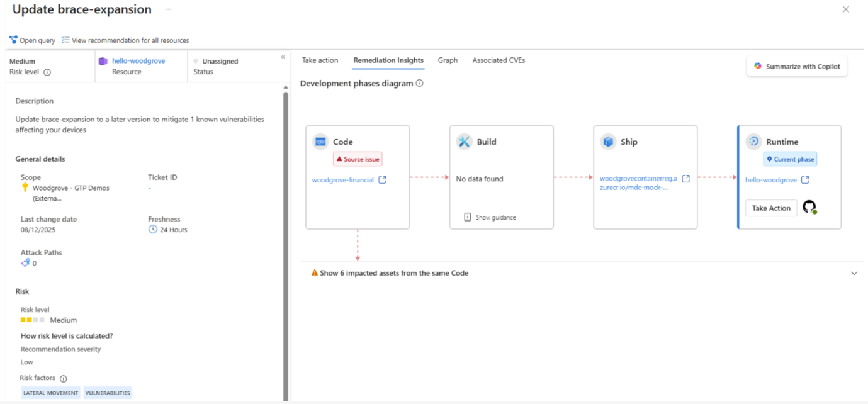The image size is (868, 404).
Task: Click the GitHub icon in Runtime card
Action: tap(809, 208)
